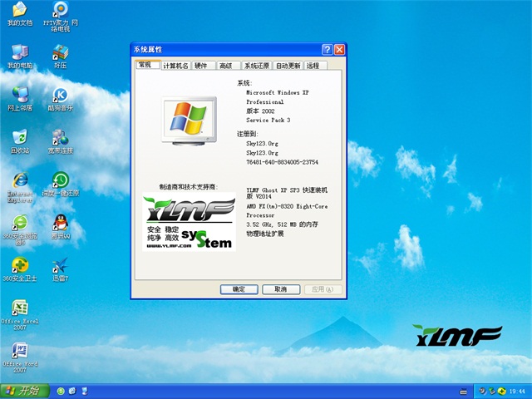The height and width of the screenshot is (399, 532).
Task: Select the 系统还原 tab
Action: pyautogui.click(x=256, y=66)
